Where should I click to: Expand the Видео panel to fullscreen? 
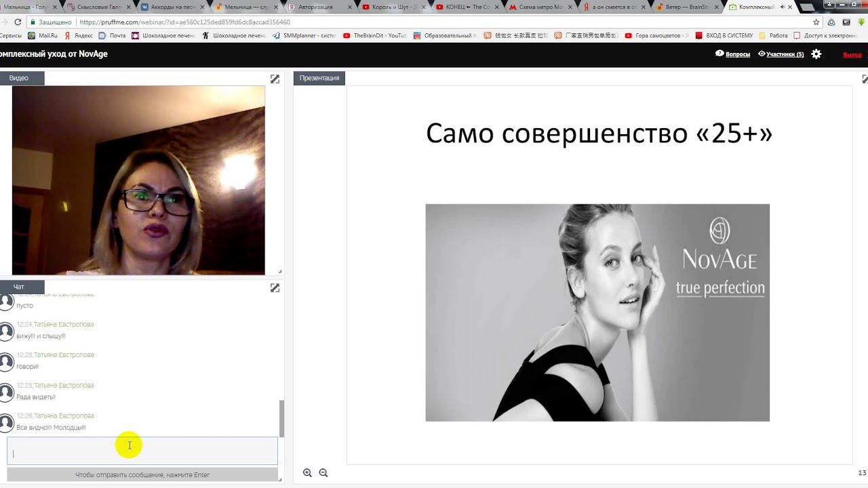pos(275,79)
